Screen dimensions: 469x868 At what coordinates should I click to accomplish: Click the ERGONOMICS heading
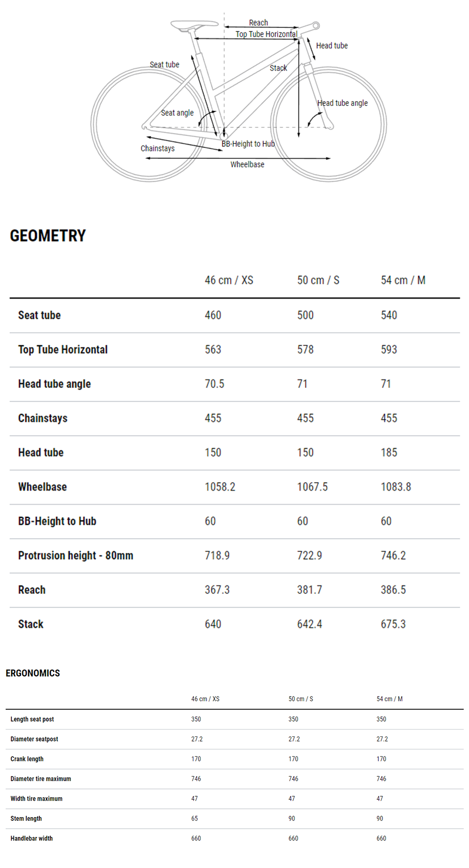[33, 673]
